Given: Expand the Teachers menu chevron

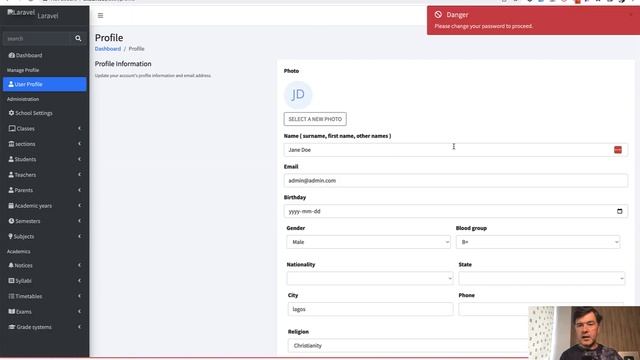Looking at the screenshot, I should [x=79, y=175].
